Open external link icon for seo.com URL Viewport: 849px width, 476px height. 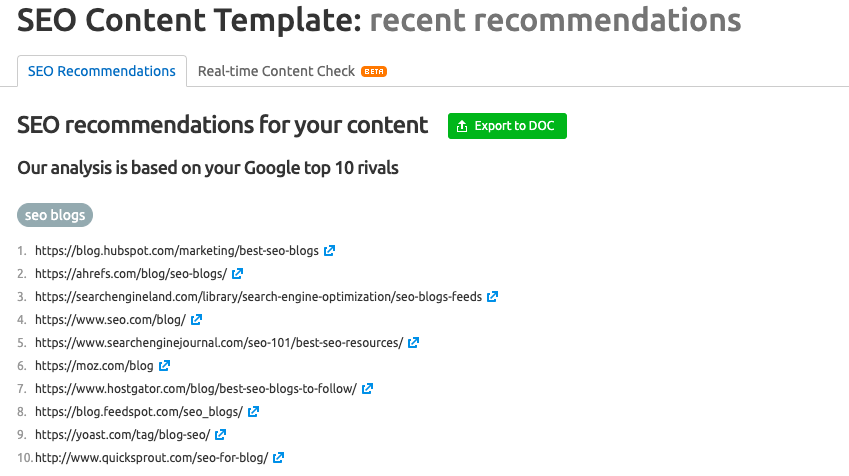197,320
